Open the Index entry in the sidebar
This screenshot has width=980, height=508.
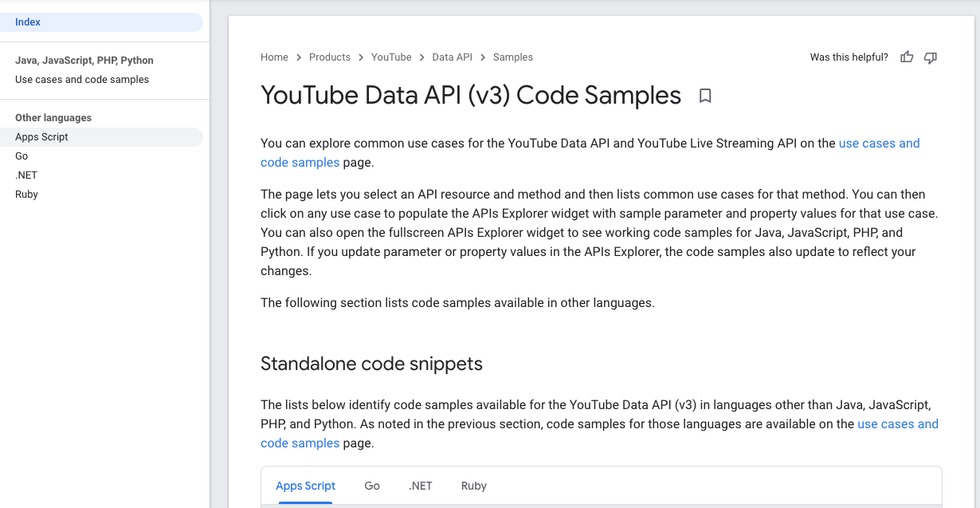[28, 22]
